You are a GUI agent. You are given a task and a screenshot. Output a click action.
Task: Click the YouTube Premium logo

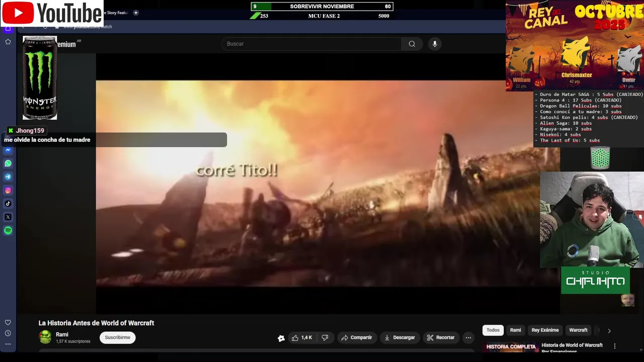click(66, 44)
